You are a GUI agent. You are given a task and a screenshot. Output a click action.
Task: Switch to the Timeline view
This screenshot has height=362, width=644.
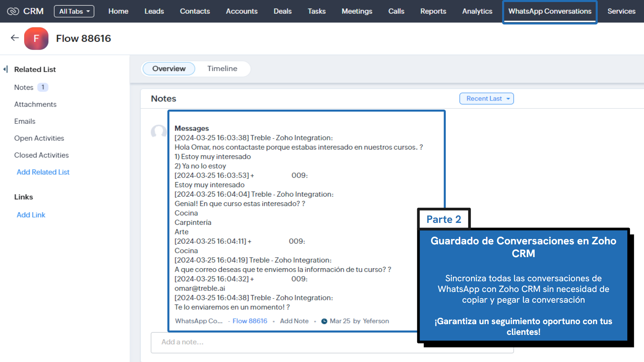pyautogui.click(x=222, y=69)
